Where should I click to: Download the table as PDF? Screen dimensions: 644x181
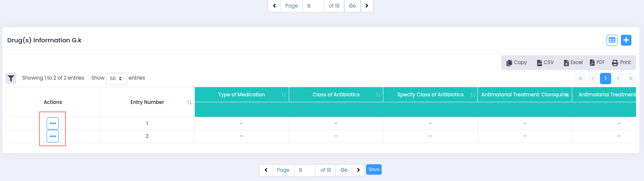click(x=597, y=62)
